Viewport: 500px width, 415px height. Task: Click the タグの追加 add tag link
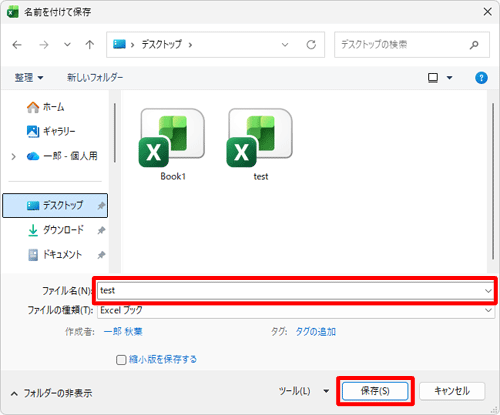point(316,332)
